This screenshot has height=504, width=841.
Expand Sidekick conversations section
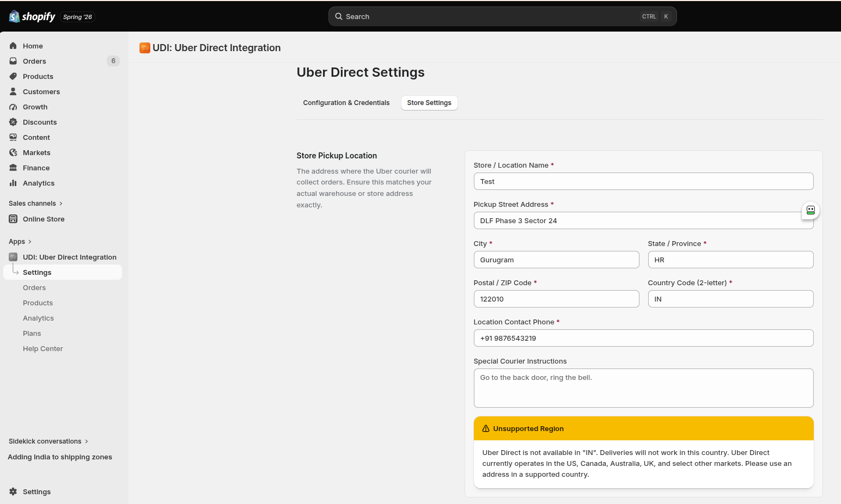point(48,441)
